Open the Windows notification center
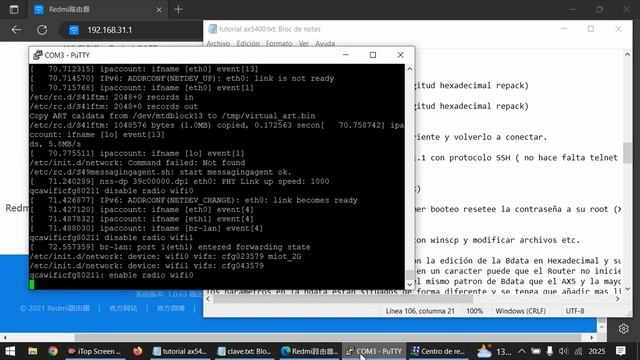Image resolution: width=640 pixels, height=360 pixels. pos(621,351)
